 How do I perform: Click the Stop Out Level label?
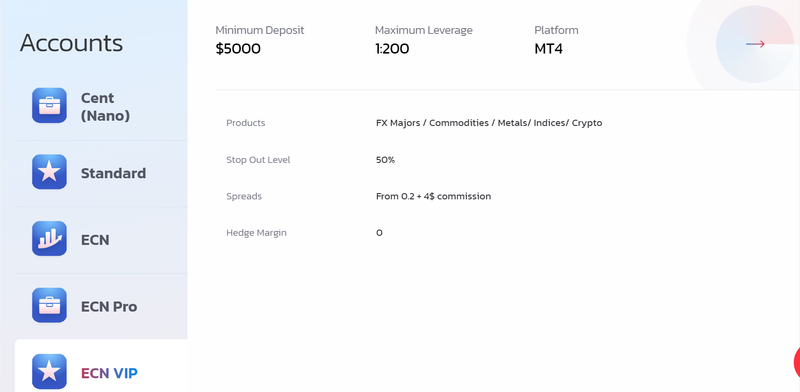258,160
